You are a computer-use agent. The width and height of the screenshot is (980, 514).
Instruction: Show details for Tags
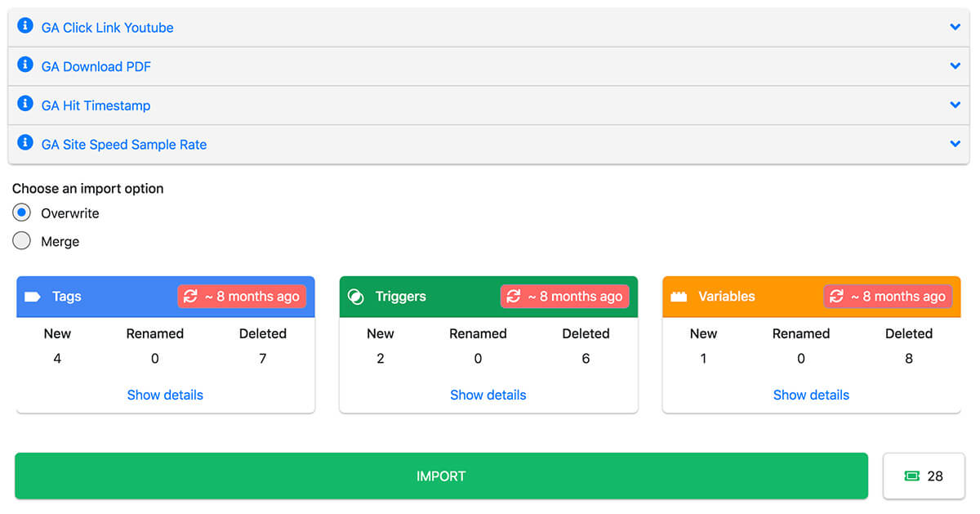pos(165,395)
